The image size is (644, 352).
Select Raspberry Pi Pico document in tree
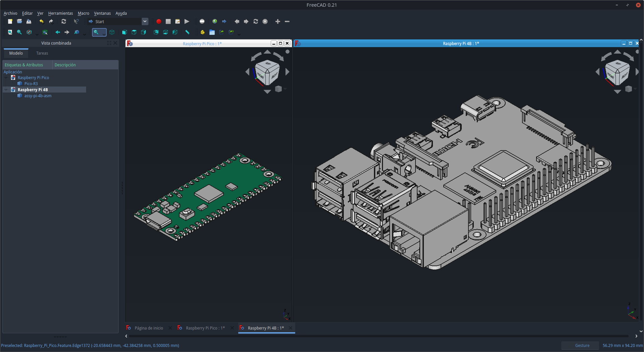point(33,78)
